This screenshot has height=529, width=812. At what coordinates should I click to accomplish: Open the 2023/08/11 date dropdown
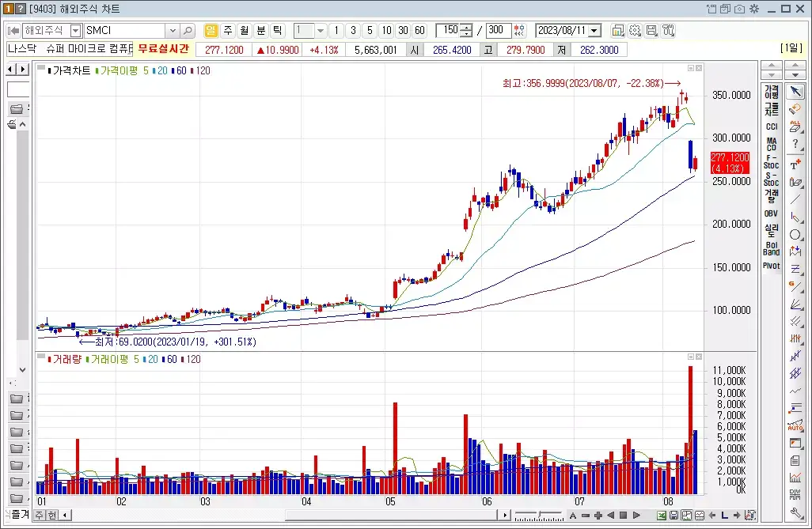coord(595,31)
